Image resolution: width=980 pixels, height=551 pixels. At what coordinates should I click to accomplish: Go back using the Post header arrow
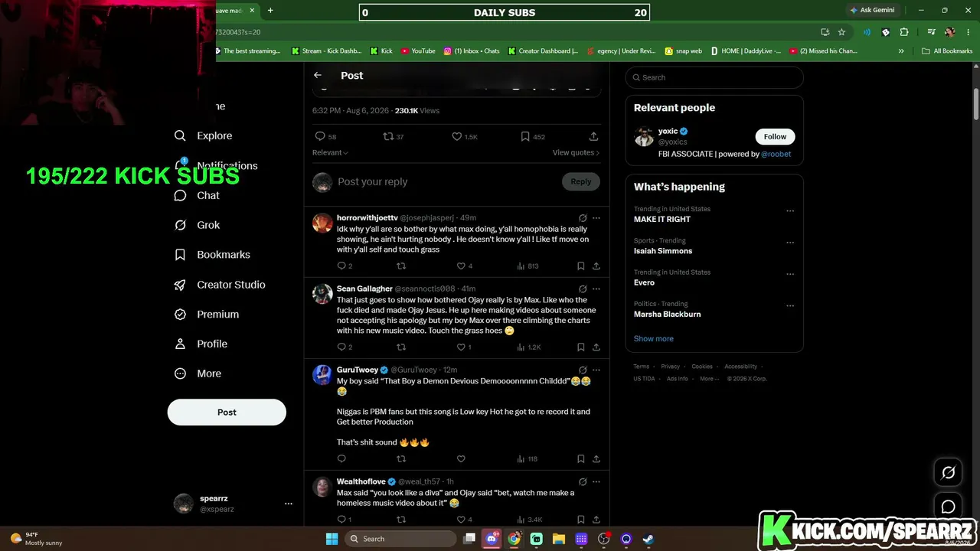(318, 75)
